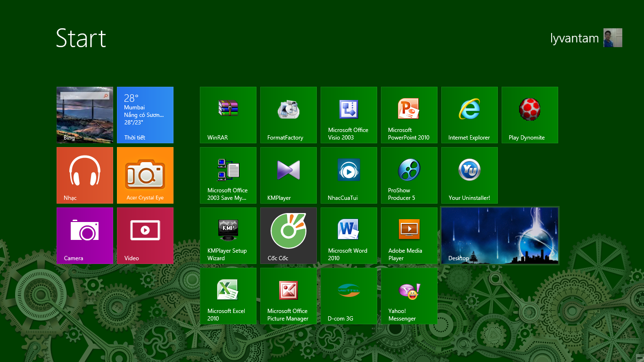This screenshot has height=362, width=644.
Task: Open the WinRAR tile
Action: click(x=228, y=115)
